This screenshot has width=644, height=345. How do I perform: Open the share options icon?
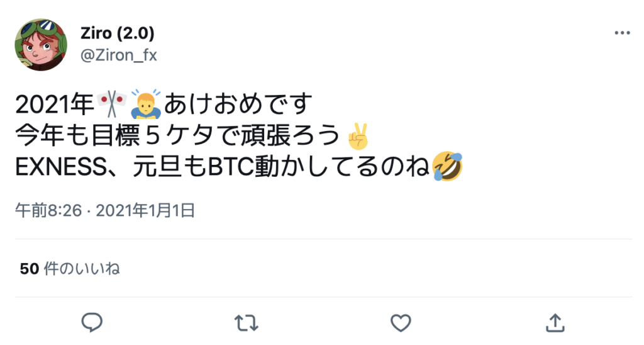coord(555,323)
